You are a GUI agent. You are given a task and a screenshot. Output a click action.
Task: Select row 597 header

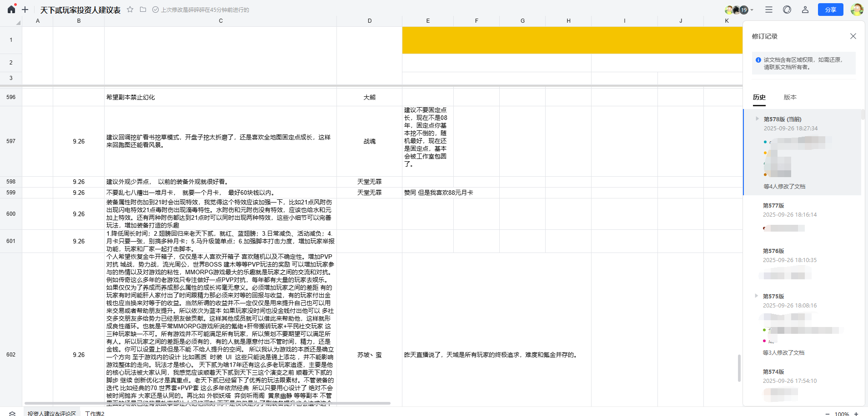(11, 141)
